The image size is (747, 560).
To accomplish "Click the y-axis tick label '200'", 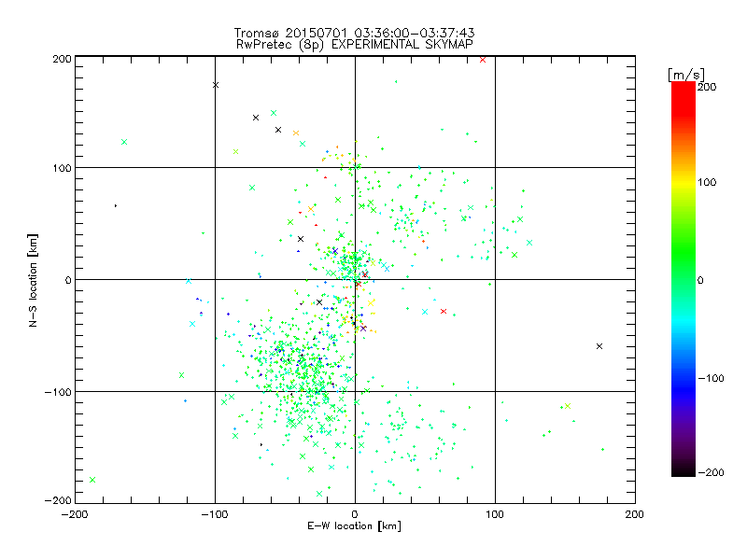I will (x=62, y=59).
